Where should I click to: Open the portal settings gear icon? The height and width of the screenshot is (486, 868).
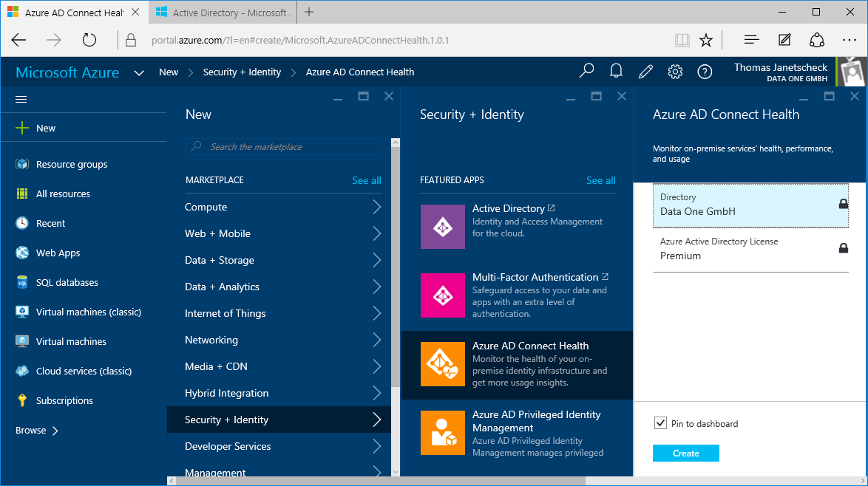coord(675,72)
